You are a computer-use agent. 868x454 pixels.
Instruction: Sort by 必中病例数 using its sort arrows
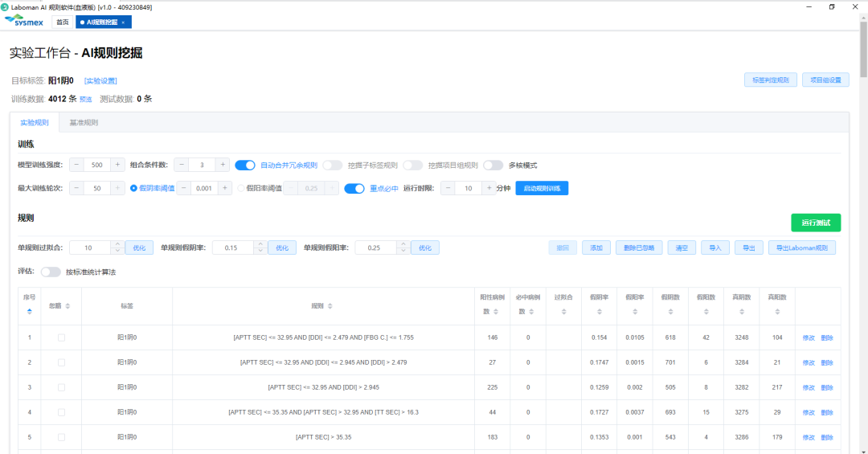click(x=531, y=312)
